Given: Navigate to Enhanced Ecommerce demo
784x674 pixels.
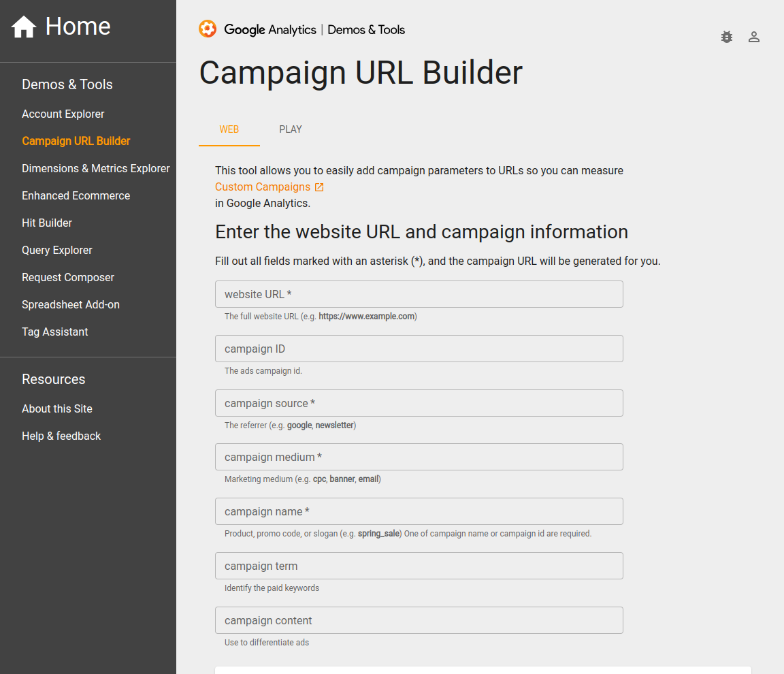Looking at the screenshot, I should (x=76, y=196).
